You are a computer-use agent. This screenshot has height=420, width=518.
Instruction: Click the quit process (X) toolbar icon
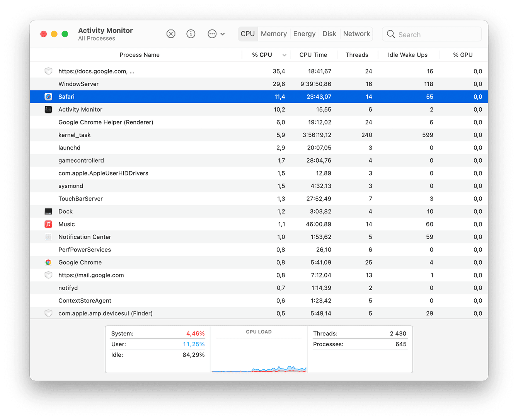(171, 34)
